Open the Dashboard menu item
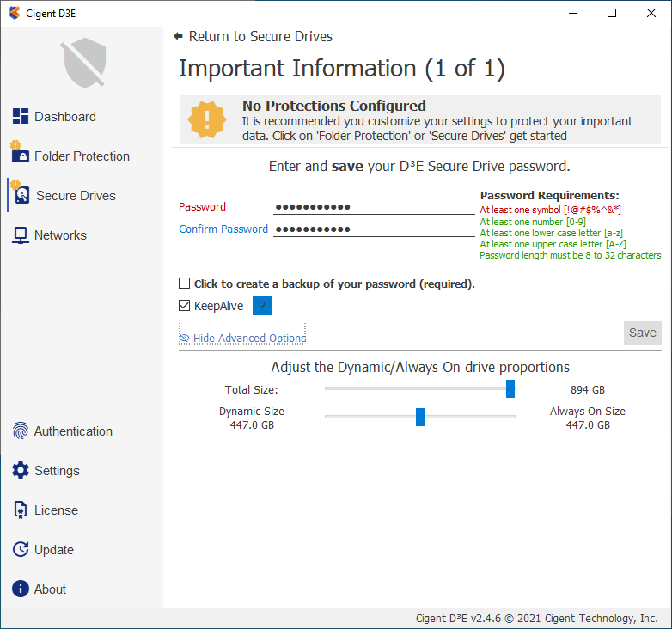This screenshot has height=629, width=672. pos(64,117)
